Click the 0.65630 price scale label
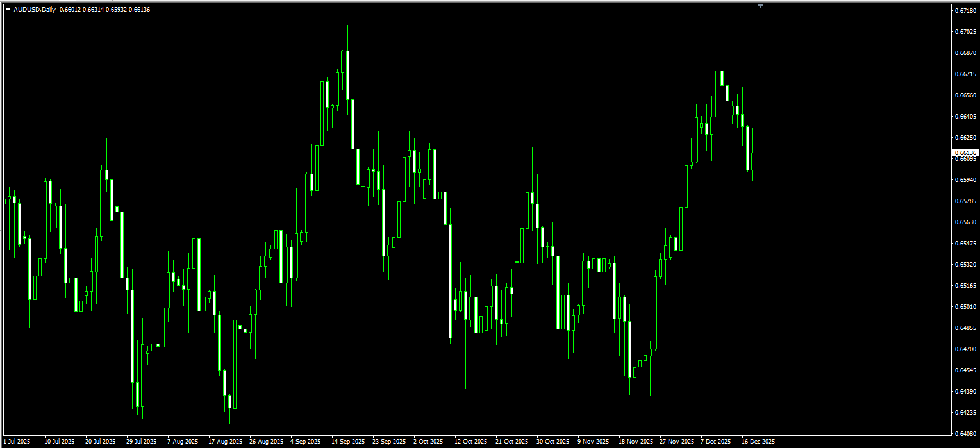Image resolution: width=980 pixels, height=448 pixels. pos(965,222)
